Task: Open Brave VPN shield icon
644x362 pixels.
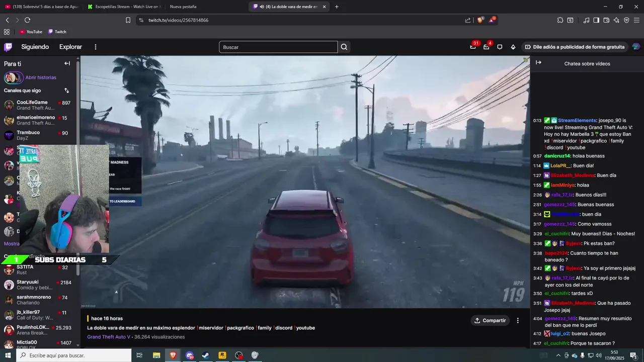Action: (x=626, y=20)
